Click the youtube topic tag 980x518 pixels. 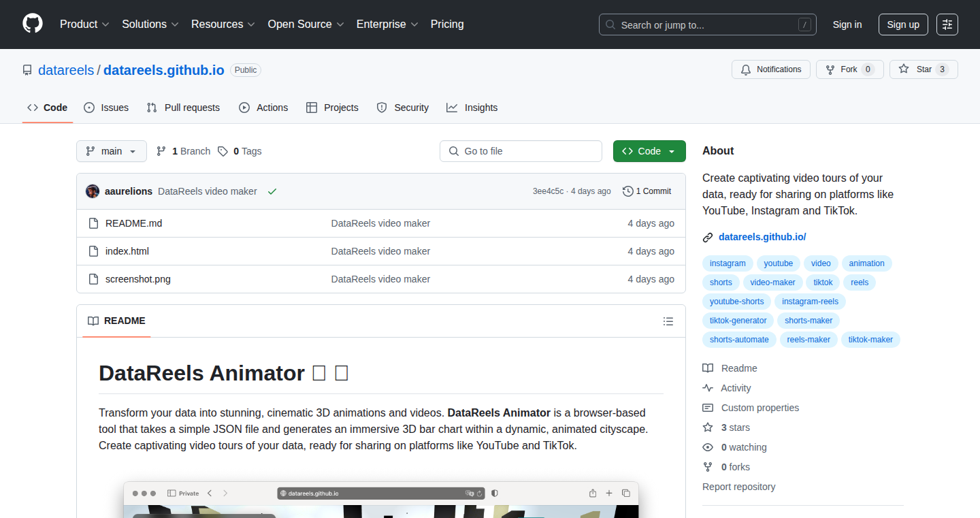[x=778, y=263]
